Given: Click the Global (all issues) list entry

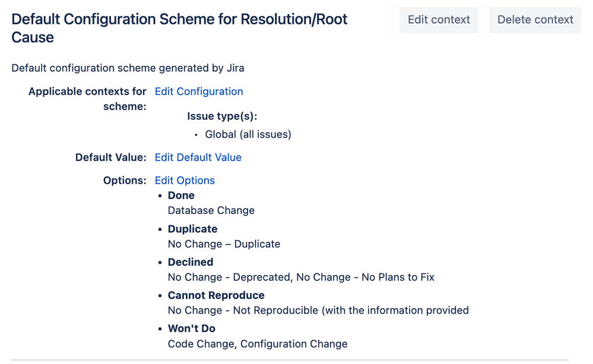Looking at the screenshot, I should [248, 135].
